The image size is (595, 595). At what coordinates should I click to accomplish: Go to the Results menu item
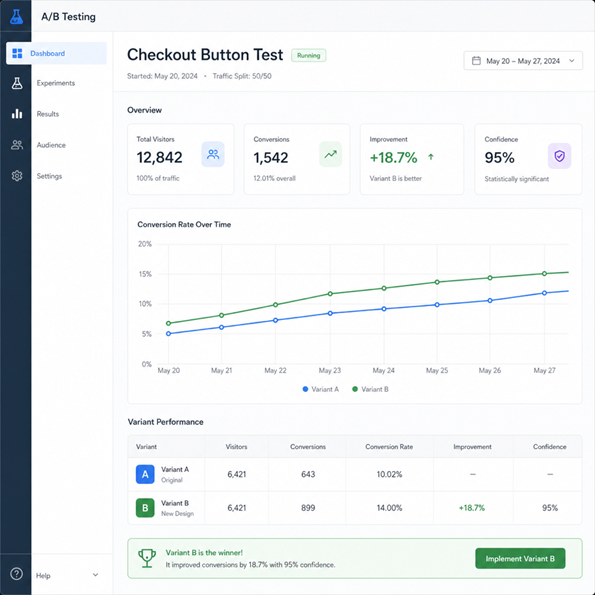point(48,114)
